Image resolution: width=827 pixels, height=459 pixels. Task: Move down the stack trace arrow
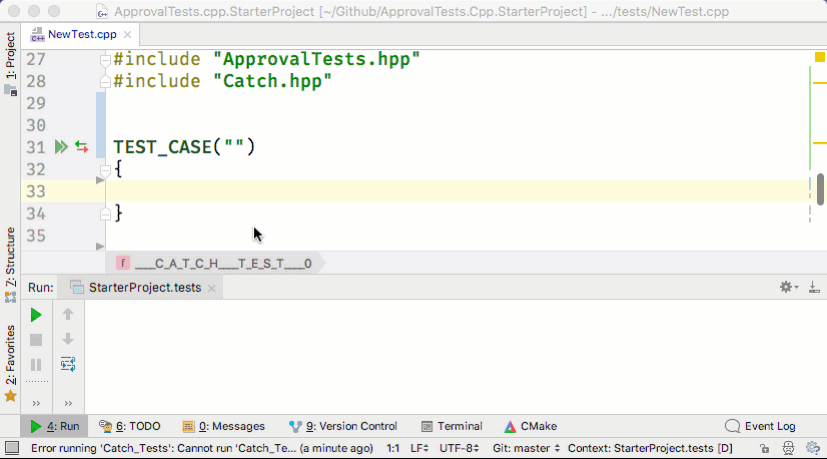point(68,339)
